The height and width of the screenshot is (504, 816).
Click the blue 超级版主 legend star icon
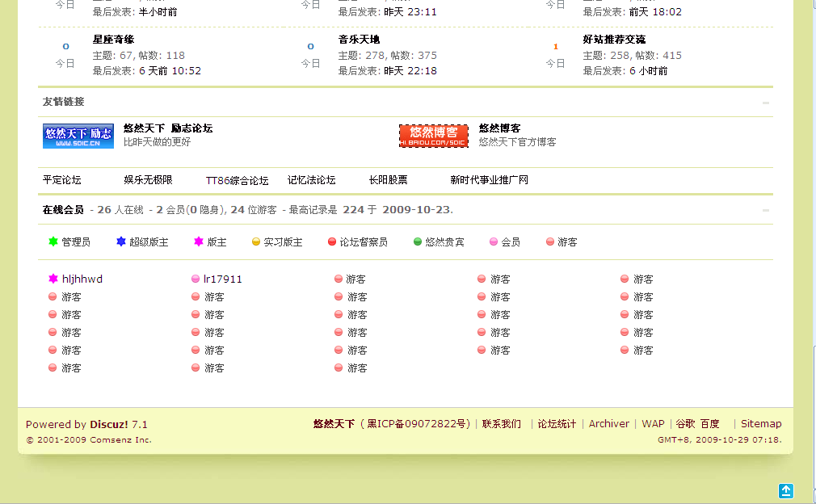click(x=121, y=241)
